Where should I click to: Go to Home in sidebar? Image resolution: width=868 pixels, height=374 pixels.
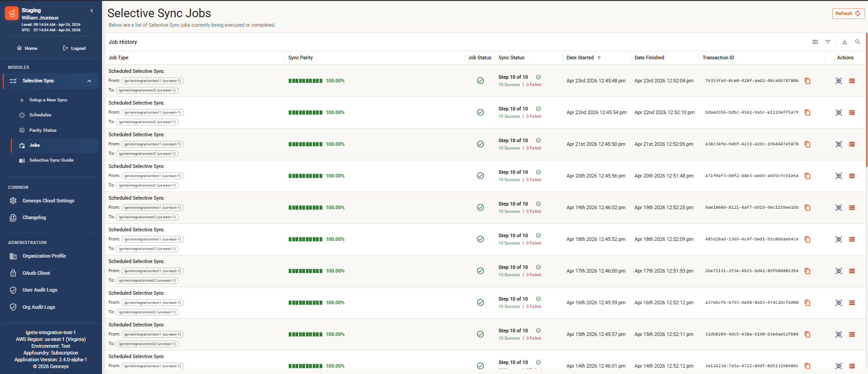[27, 48]
